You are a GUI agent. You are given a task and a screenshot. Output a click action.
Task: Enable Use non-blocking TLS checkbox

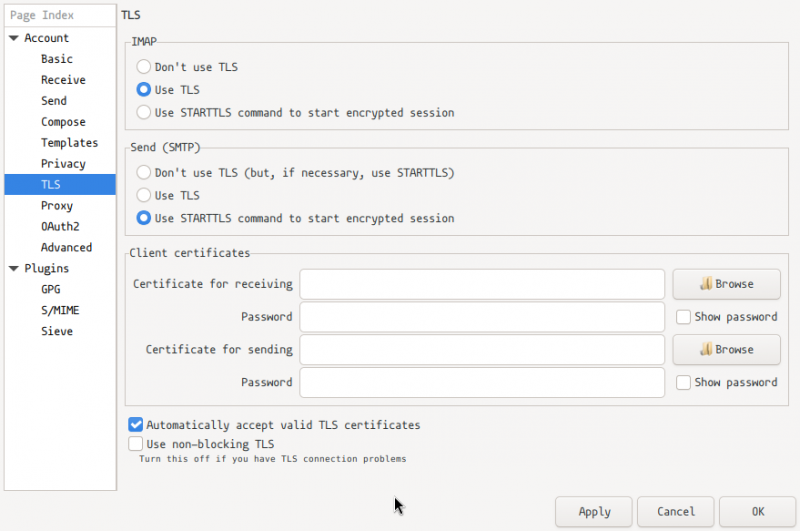[x=136, y=444]
